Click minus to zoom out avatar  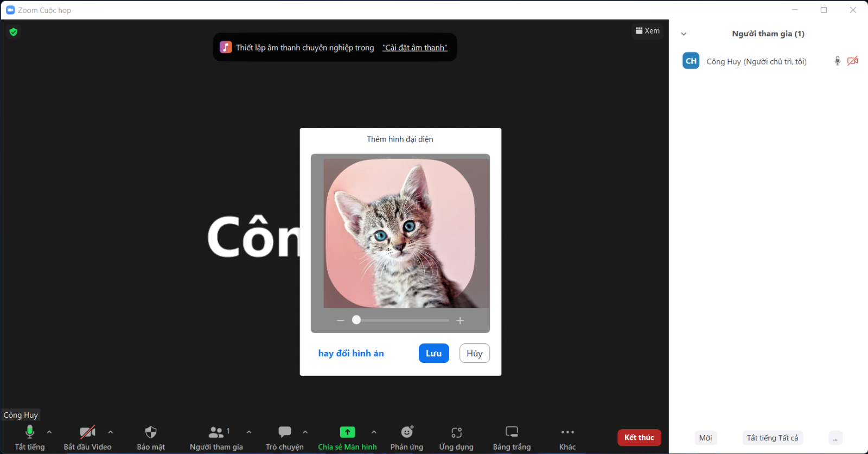click(x=341, y=321)
